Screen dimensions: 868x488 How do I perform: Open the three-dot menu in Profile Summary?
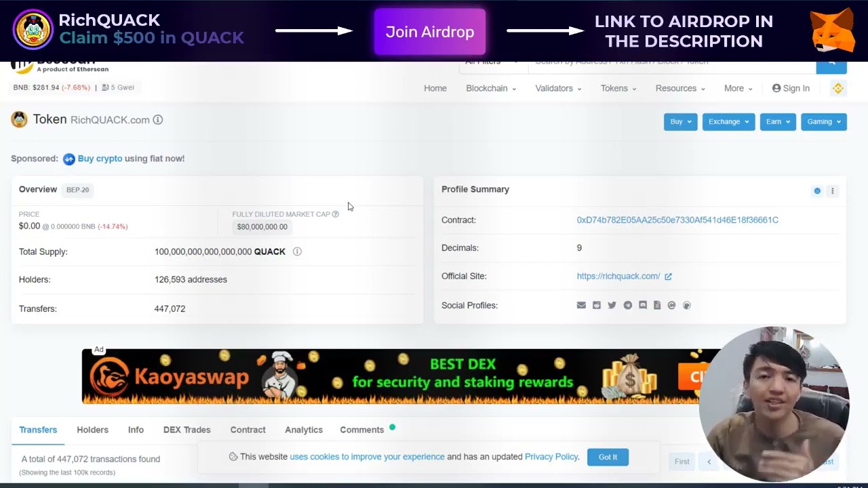832,191
